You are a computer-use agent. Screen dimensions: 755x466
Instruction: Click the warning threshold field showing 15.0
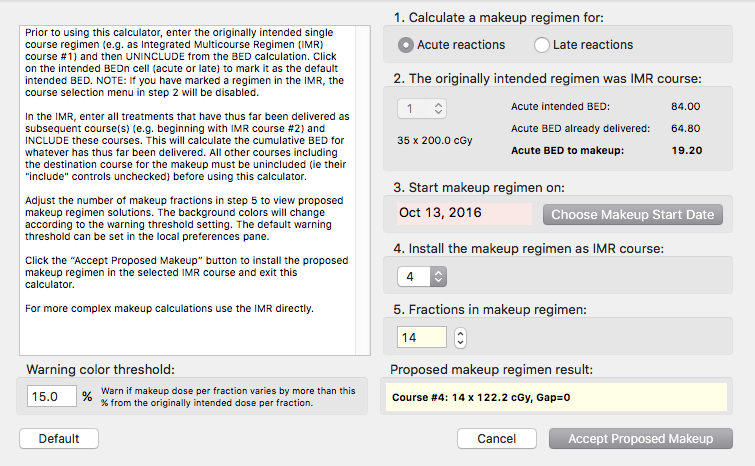coord(52,397)
